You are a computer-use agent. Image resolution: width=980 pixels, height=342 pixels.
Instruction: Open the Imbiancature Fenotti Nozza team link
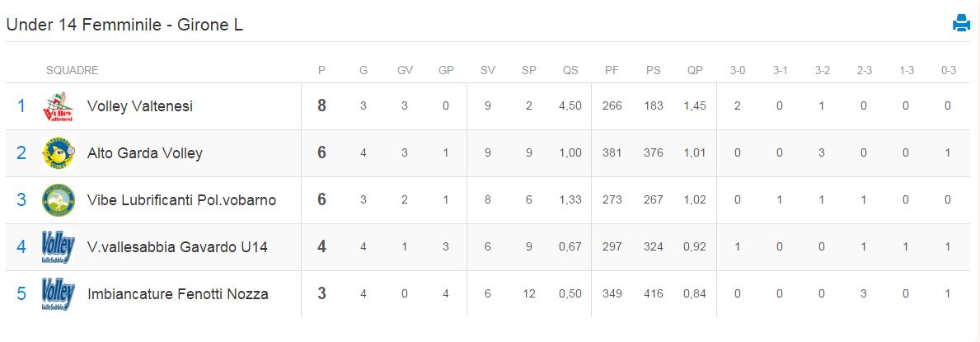[x=178, y=294]
